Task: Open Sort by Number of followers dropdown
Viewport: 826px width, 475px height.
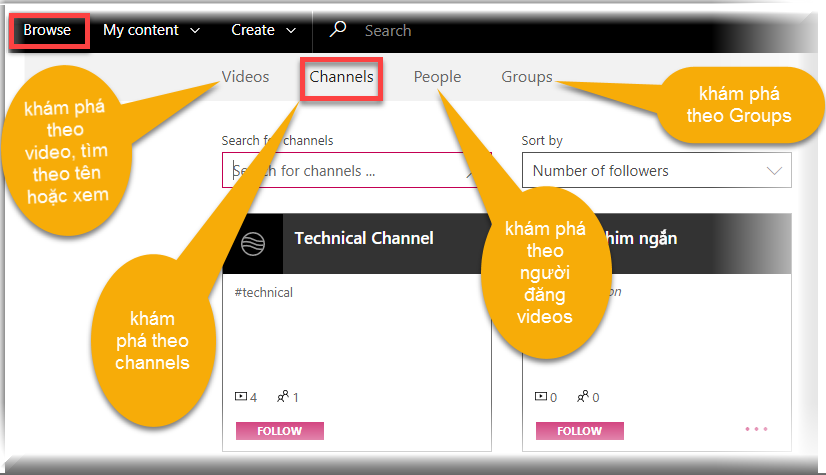Action: 656,171
